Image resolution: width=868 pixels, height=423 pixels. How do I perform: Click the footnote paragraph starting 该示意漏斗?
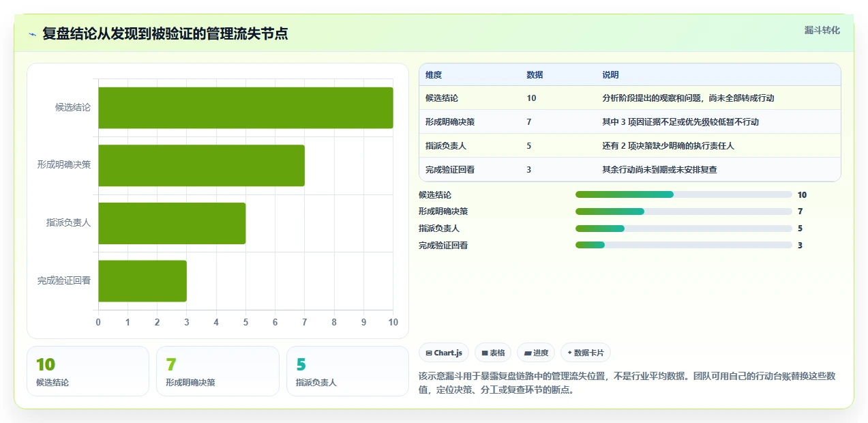tap(627, 383)
